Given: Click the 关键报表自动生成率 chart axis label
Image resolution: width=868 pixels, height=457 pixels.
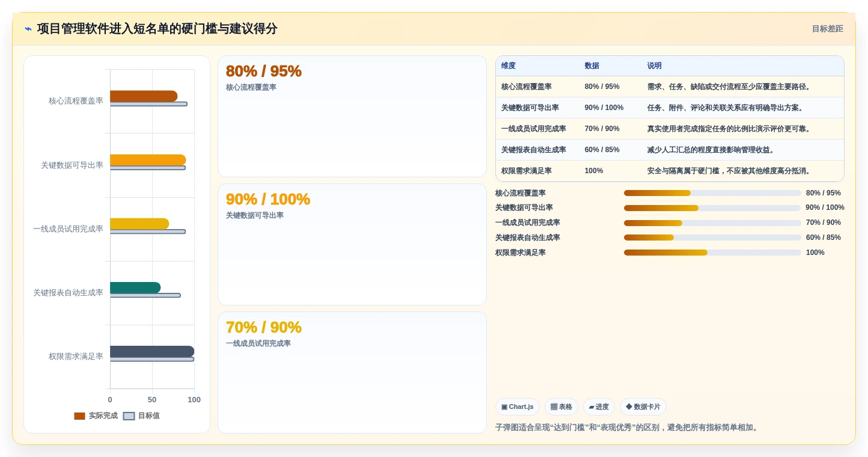Looking at the screenshot, I should 68,293.
